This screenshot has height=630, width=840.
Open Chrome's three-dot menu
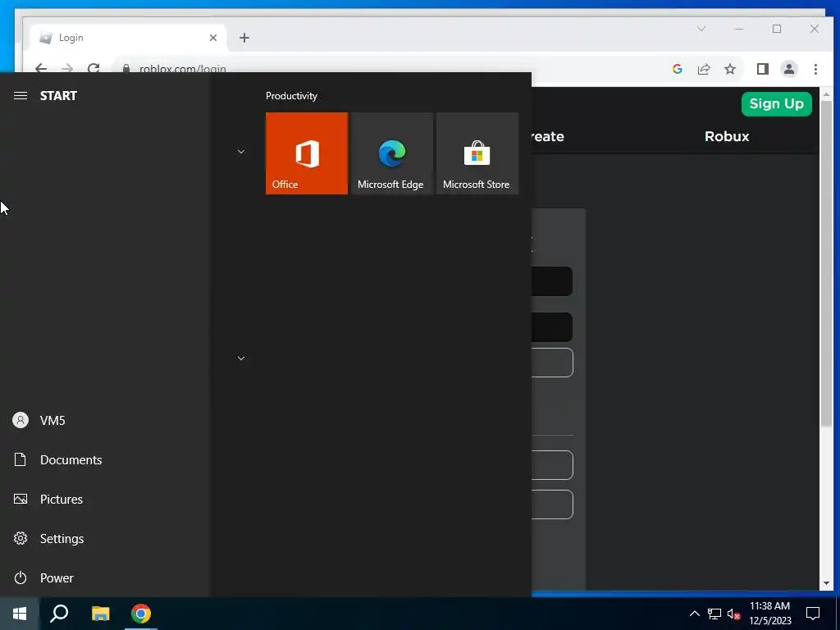(815, 69)
